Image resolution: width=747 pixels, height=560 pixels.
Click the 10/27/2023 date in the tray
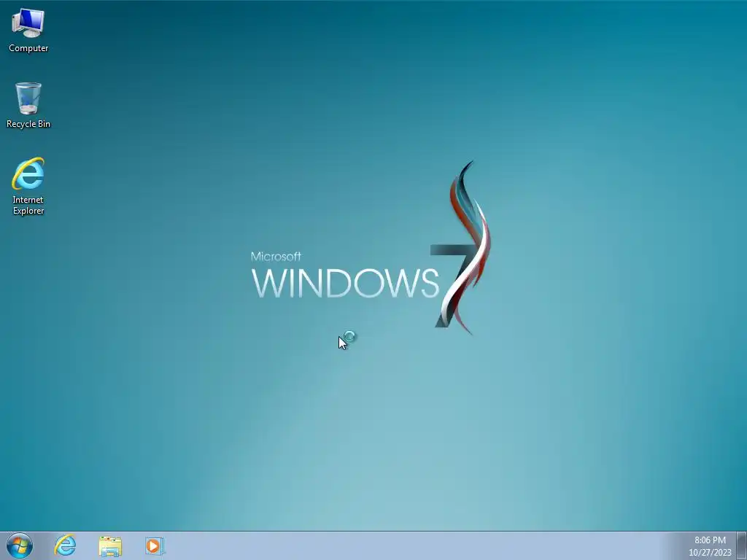(x=710, y=553)
